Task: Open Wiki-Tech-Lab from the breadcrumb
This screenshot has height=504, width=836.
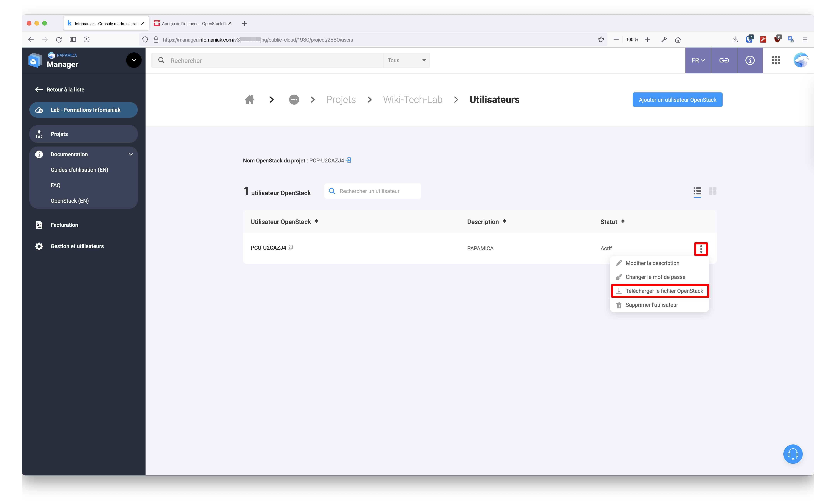Action: tap(413, 99)
